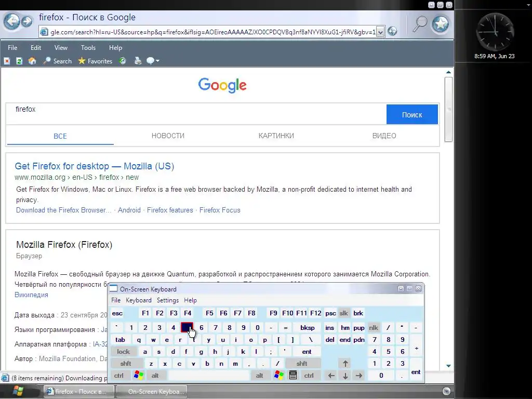
Task: Toggle the right shft key
Action: coord(302,364)
